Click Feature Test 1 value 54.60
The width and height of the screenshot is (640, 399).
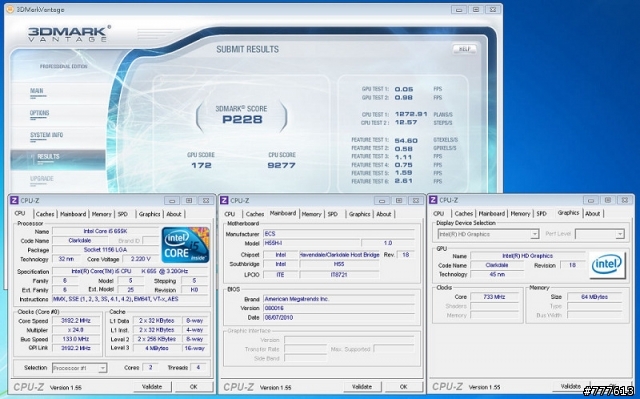tap(406, 140)
